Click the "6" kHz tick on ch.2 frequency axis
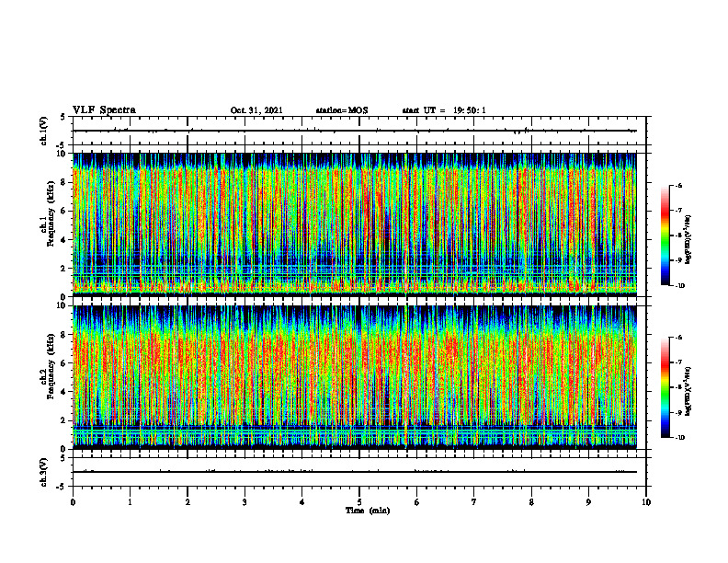The height and width of the screenshot is (563, 728). [x=64, y=363]
